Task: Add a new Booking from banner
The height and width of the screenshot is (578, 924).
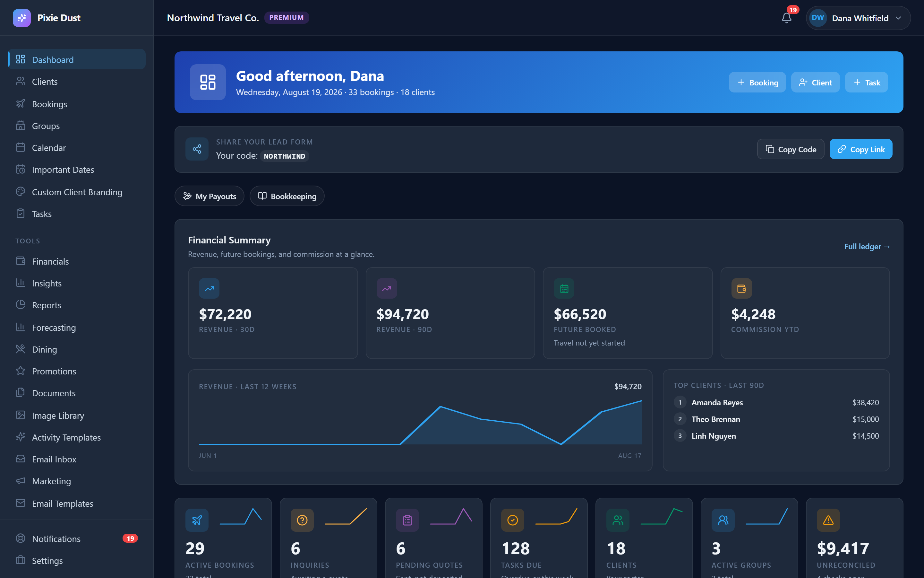Action: click(x=757, y=82)
